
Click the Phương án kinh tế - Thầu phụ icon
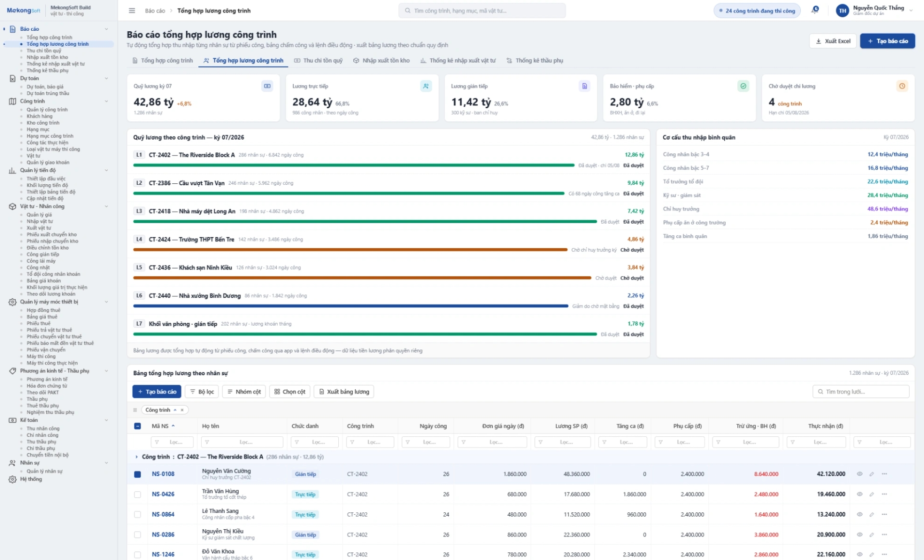pos(13,371)
